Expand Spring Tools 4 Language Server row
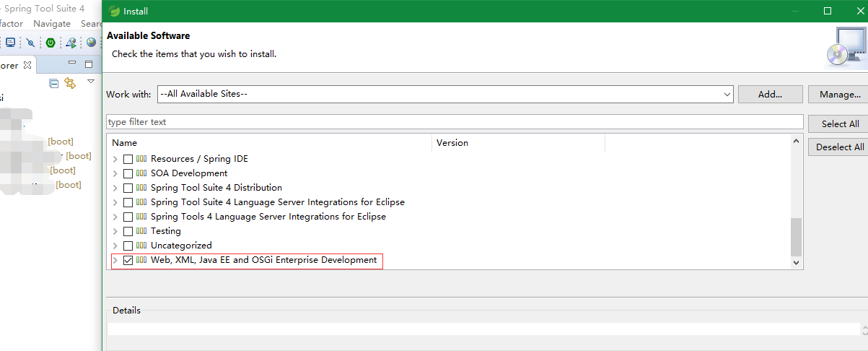 point(115,217)
